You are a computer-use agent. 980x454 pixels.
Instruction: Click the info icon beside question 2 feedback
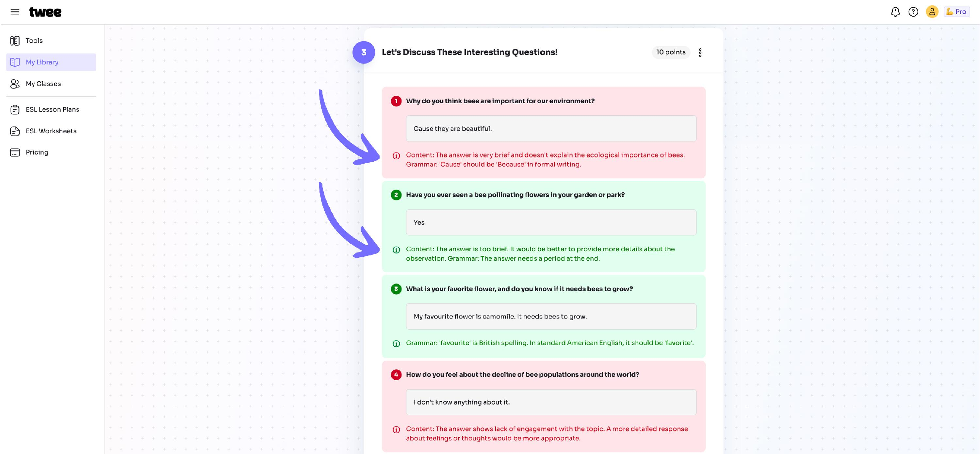[396, 250]
